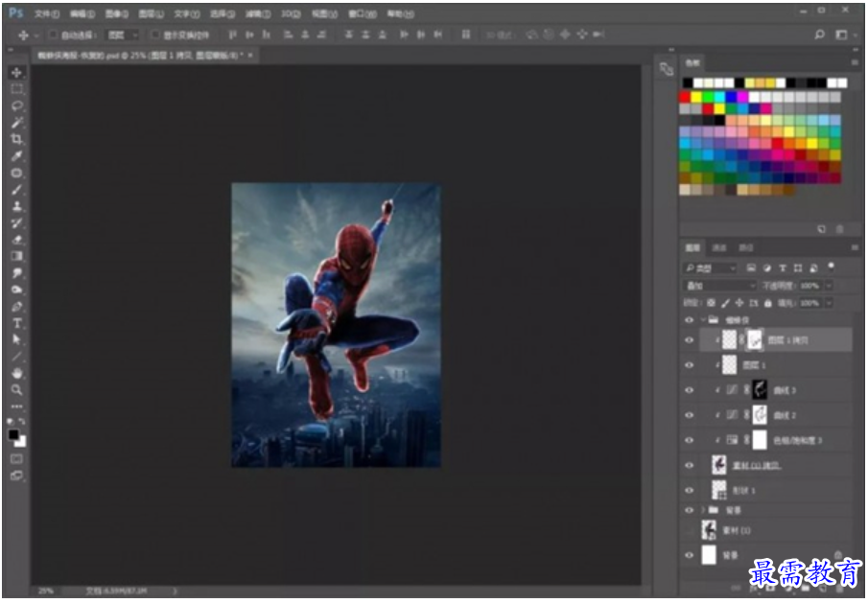Toggle the layer filter on/off switch
This screenshot has height=603, width=868.
click(x=831, y=267)
